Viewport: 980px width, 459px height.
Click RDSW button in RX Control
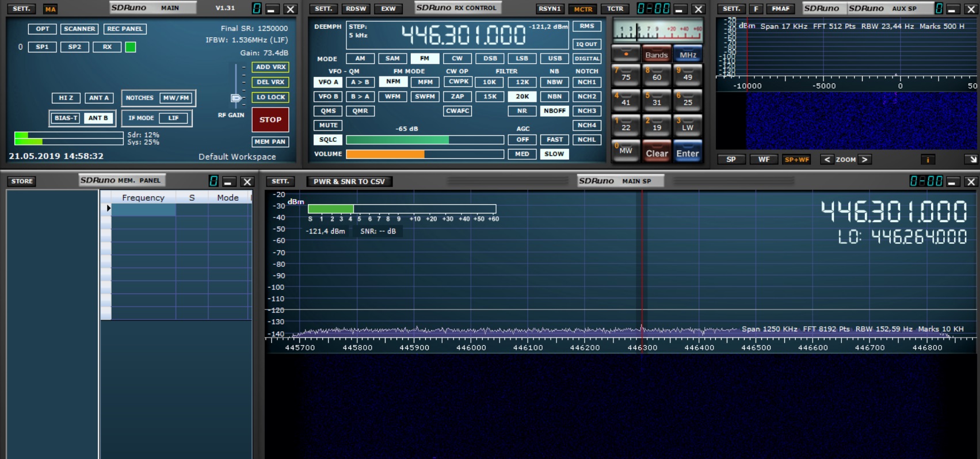coord(356,9)
